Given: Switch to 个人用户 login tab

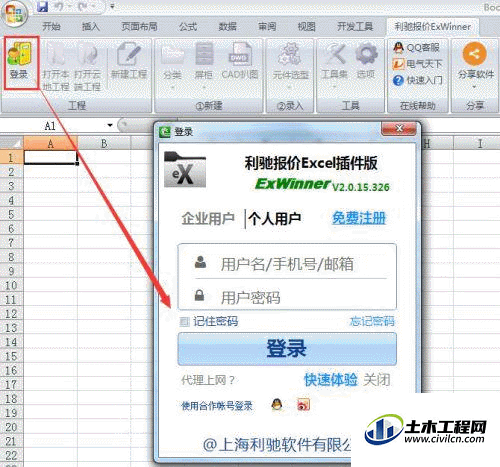Looking at the screenshot, I should [x=275, y=219].
